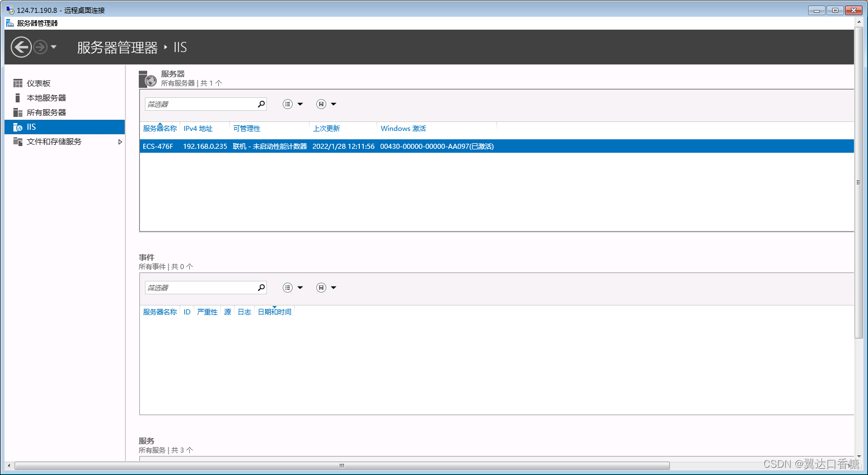Viewport: 868px width, 475px height.
Task: Sort by 可管理性 column header
Action: coord(247,129)
